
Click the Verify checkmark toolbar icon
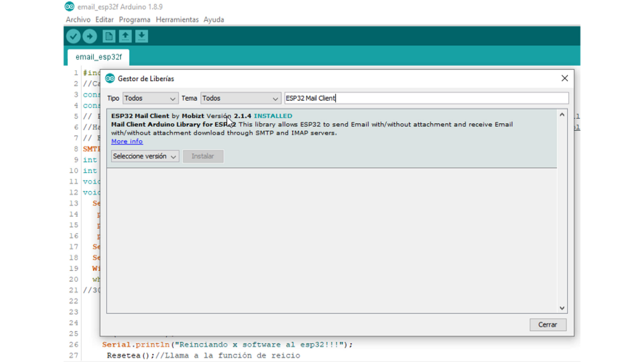click(74, 36)
